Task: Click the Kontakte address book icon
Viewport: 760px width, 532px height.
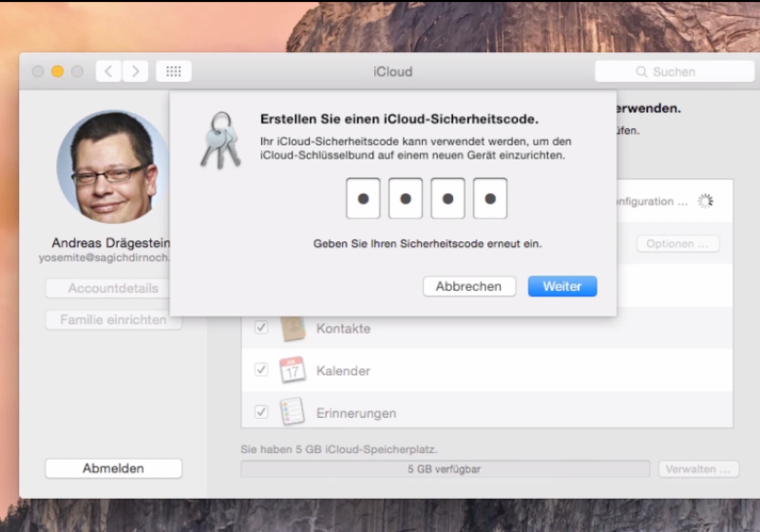Action: click(x=293, y=329)
